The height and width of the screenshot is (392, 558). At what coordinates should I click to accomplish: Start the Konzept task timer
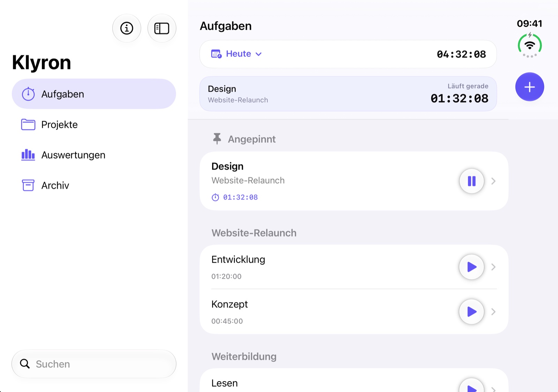tap(472, 312)
